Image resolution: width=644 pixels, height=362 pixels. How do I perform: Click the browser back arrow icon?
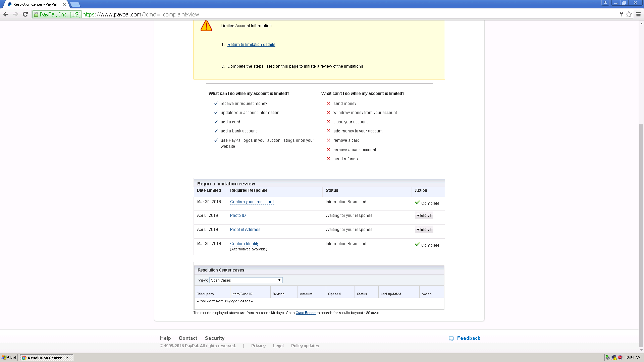tap(6, 14)
